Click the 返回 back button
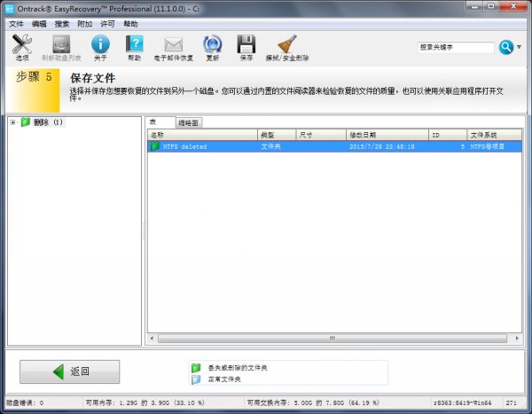 (69, 372)
